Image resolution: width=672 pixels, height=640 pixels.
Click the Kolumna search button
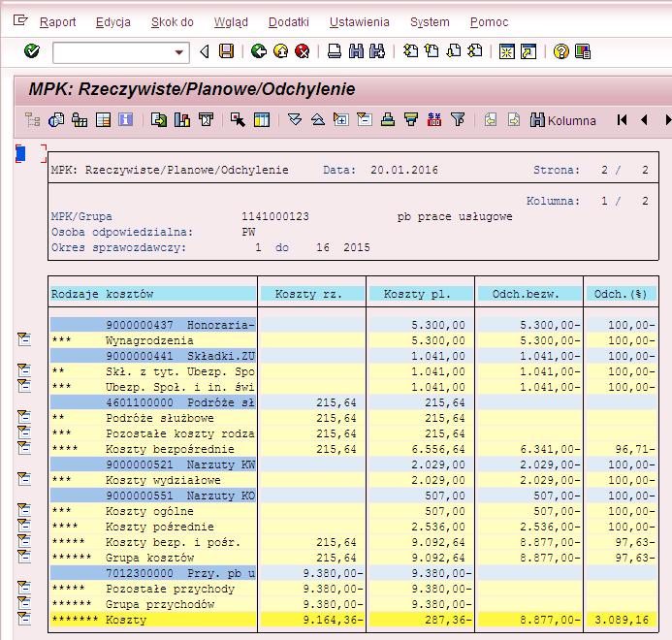(562, 120)
